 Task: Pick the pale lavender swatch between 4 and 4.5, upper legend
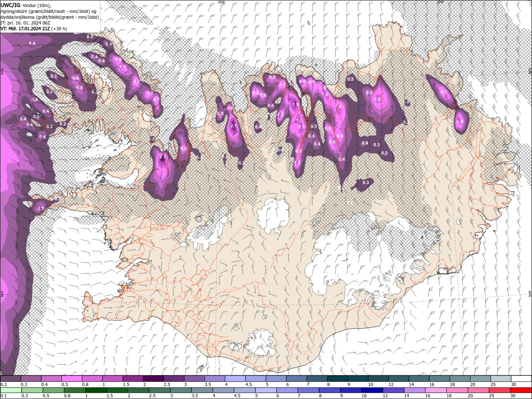235,379
